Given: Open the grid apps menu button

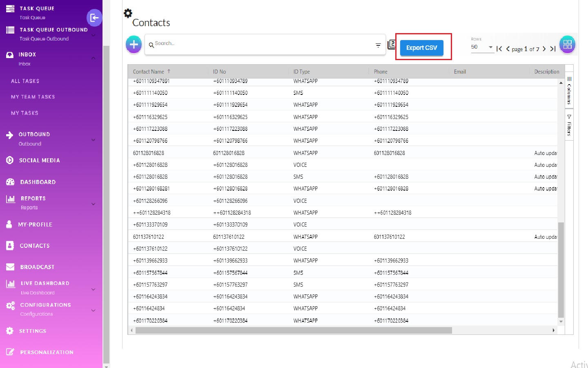Looking at the screenshot, I should [567, 45].
